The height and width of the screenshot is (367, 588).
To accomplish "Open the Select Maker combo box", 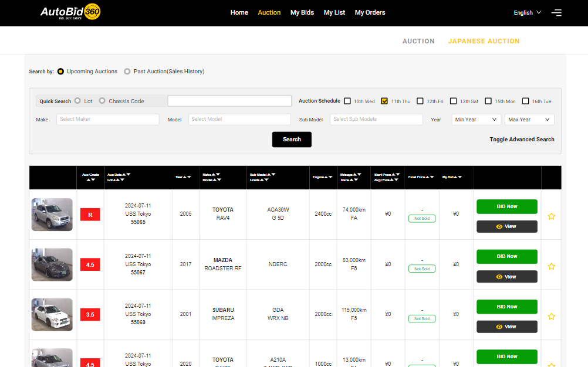I will [107, 119].
